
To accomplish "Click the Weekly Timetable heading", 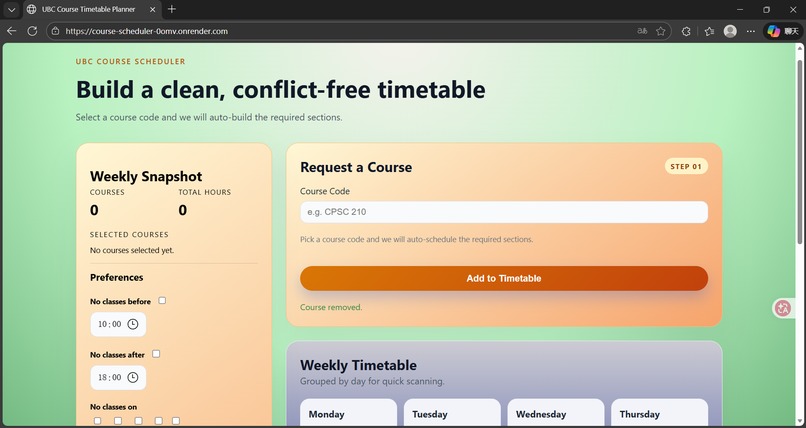I will tap(358, 365).
